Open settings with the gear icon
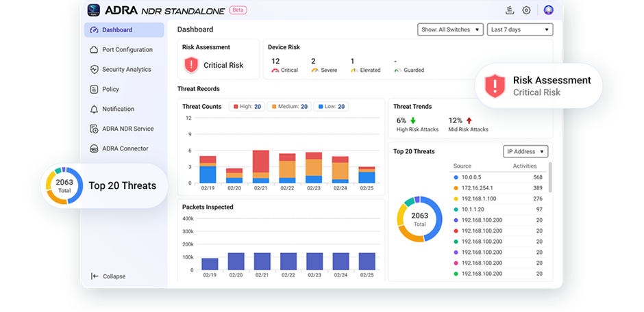This screenshot has height=312, width=644. tap(526, 10)
